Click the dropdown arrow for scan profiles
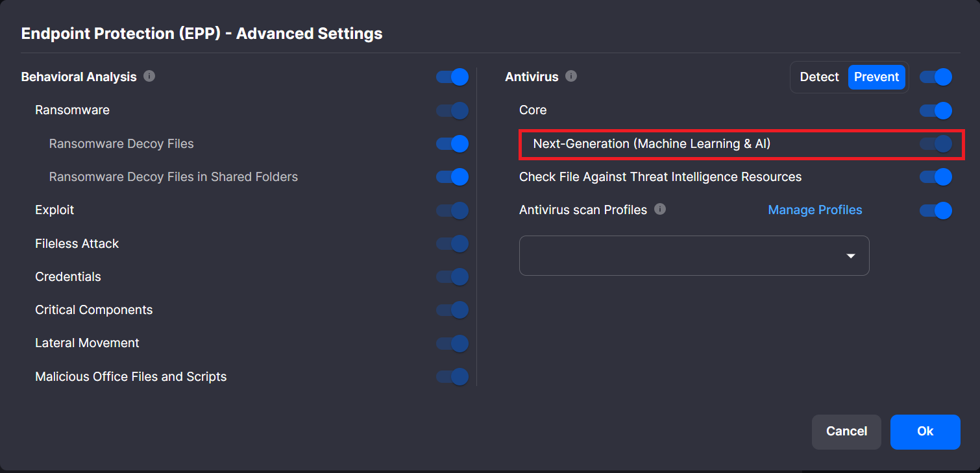980x473 pixels. pos(851,256)
